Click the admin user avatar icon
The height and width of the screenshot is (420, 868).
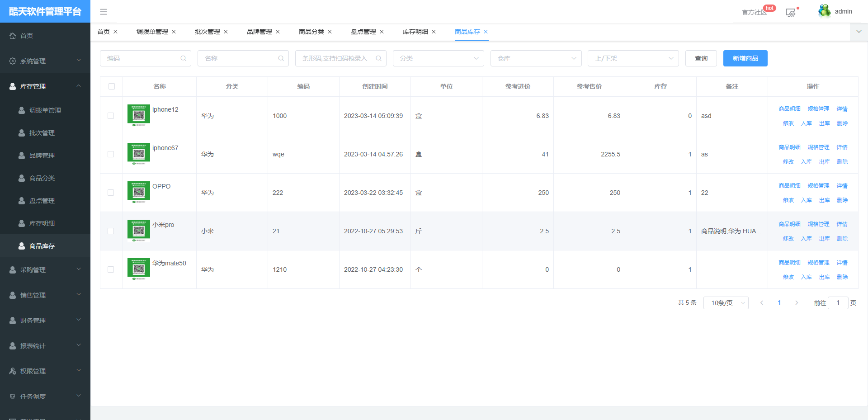[x=824, y=11]
